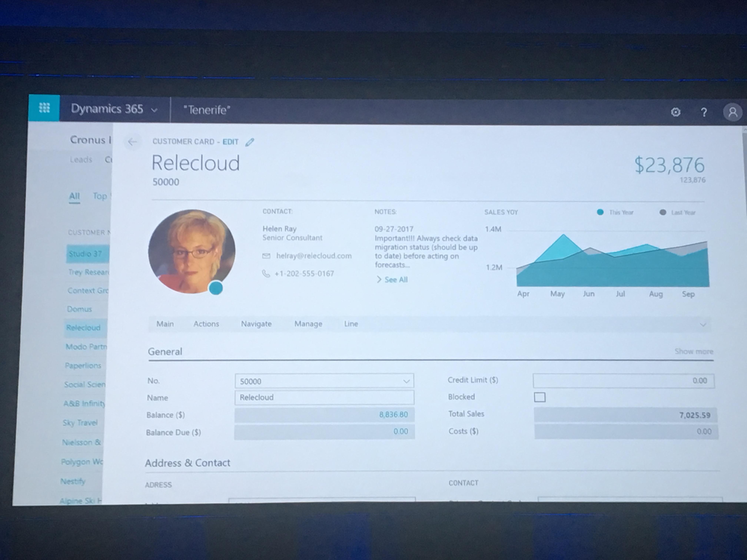Viewport: 747px width, 560px height.
Task: Select Domus customer row
Action: point(79,309)
